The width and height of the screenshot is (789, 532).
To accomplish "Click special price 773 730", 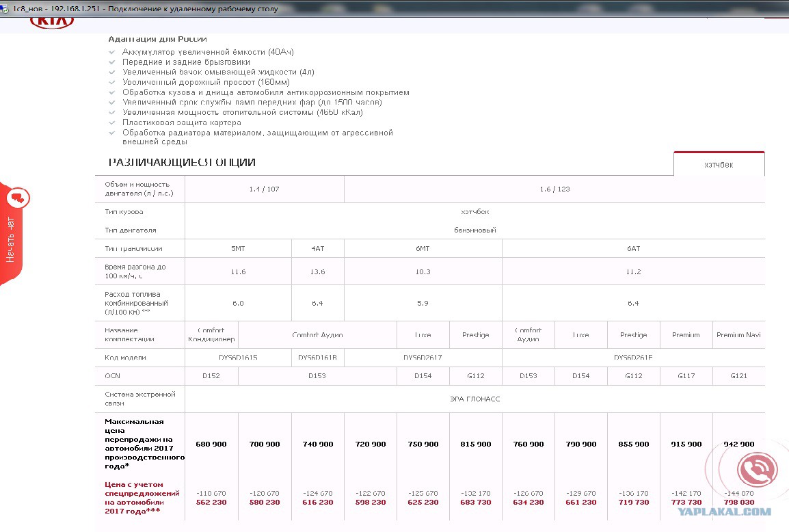I will tap(686, 503).
